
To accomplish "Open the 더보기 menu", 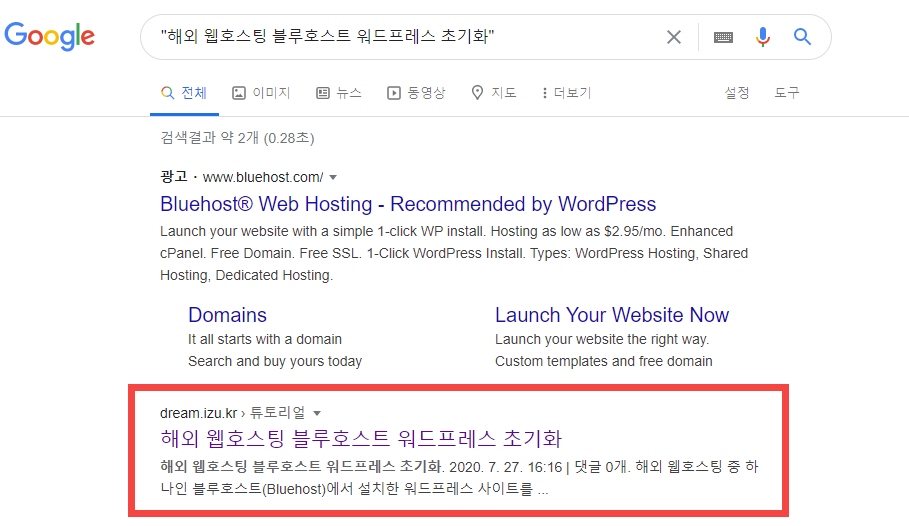I will click(x=566, y=93).
